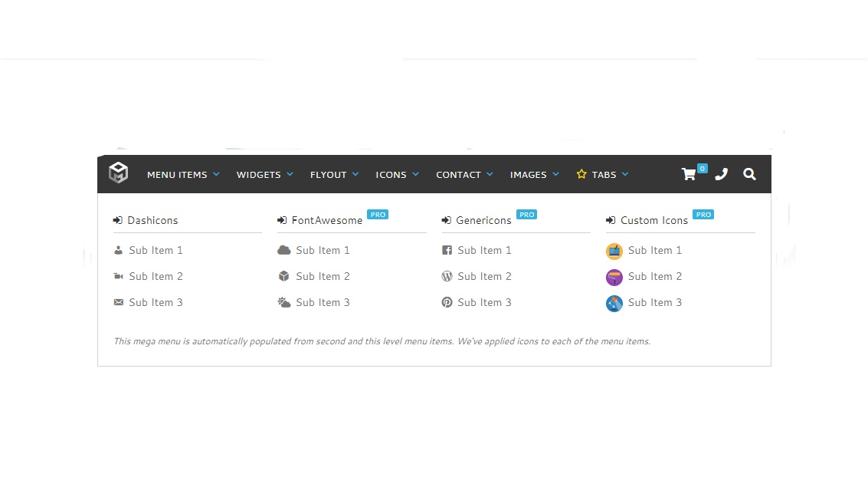Click the PRO badge beside Custom Icons
The image size is (868, 477).
point(703,215)
